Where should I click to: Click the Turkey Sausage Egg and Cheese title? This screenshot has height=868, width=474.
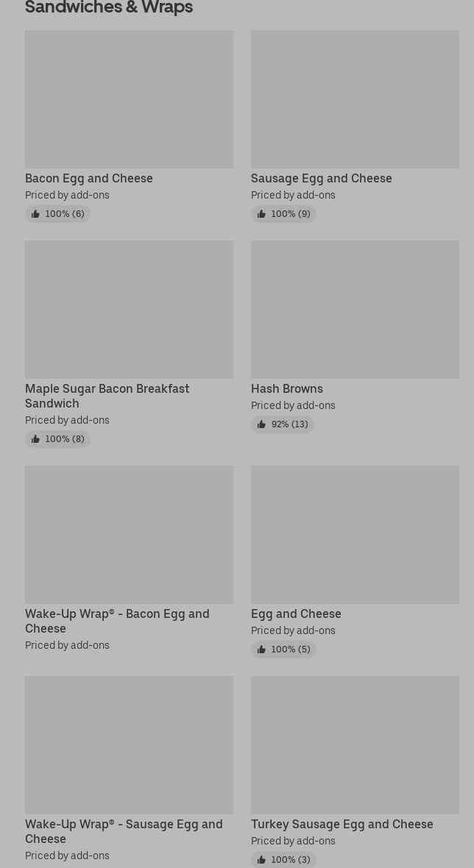click(x=342, y=825)
